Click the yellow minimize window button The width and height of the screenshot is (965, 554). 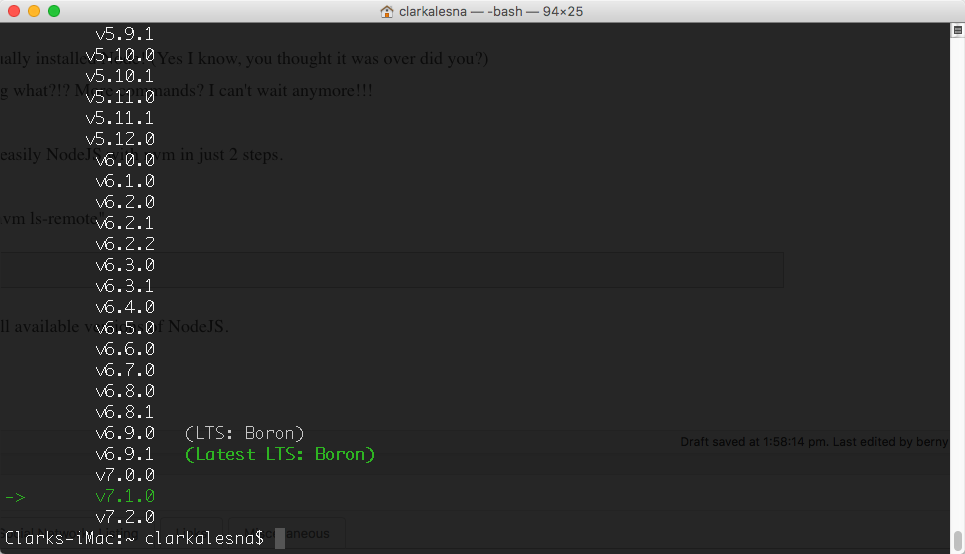click(x=34, y=11)
